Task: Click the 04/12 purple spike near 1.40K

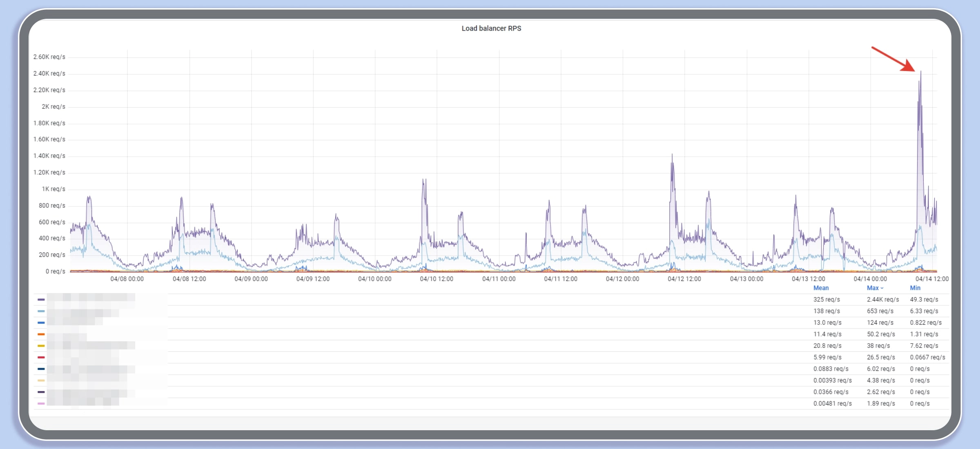Action: 672,155
